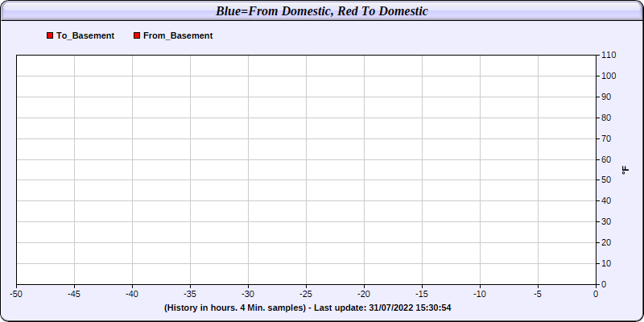Click the 20 value on temperature axis

[606, 243]
